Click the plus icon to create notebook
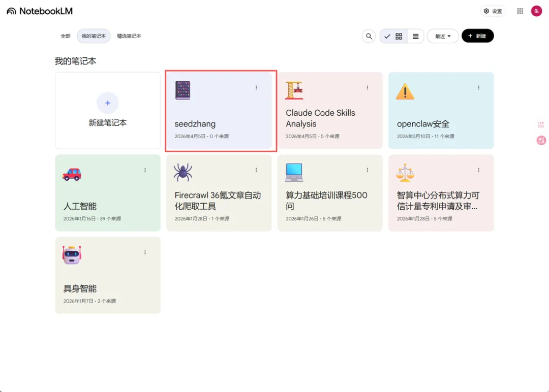Image resolution: width=549 pixels, height=392 pixels. click(107, 103)
